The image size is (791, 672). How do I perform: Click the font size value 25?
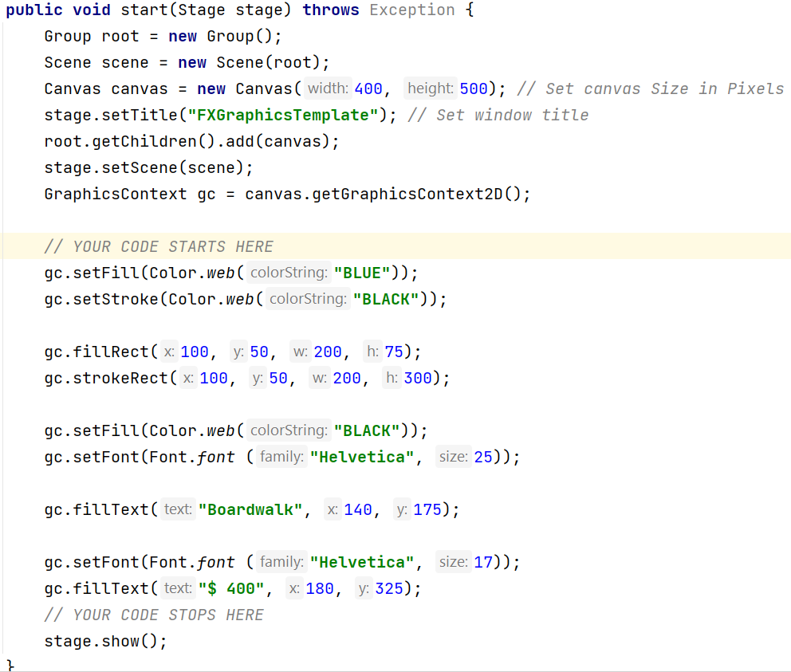(x=483, y=457)
